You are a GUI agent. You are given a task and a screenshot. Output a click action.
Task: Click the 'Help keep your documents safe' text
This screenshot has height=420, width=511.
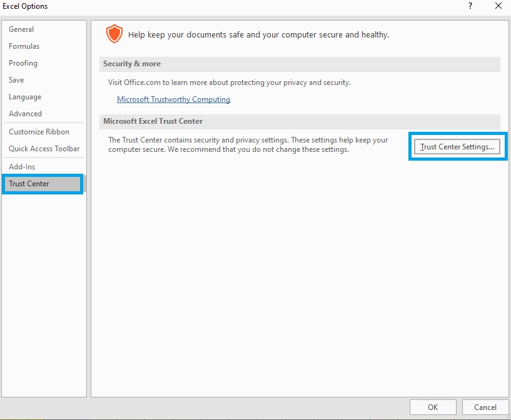[258, 35]
